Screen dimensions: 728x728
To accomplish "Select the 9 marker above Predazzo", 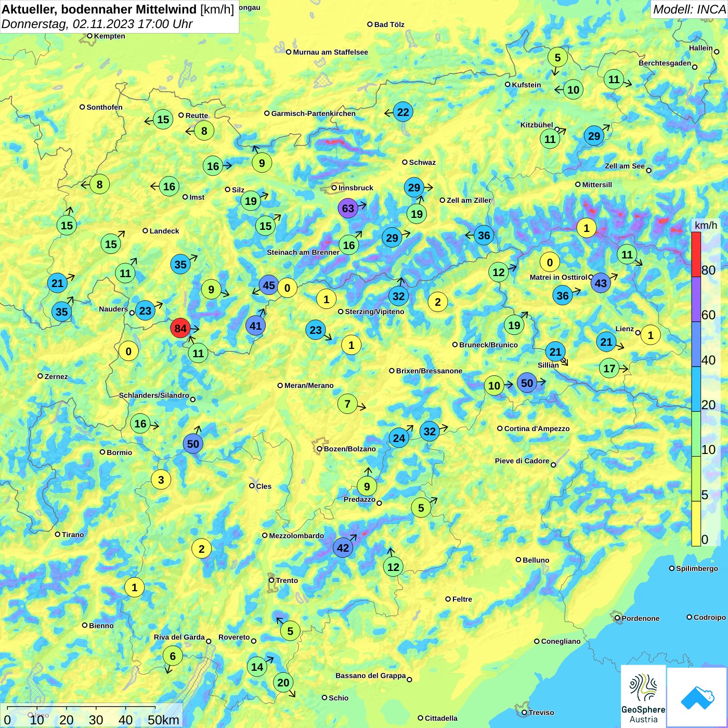I will tap(367, 486).
